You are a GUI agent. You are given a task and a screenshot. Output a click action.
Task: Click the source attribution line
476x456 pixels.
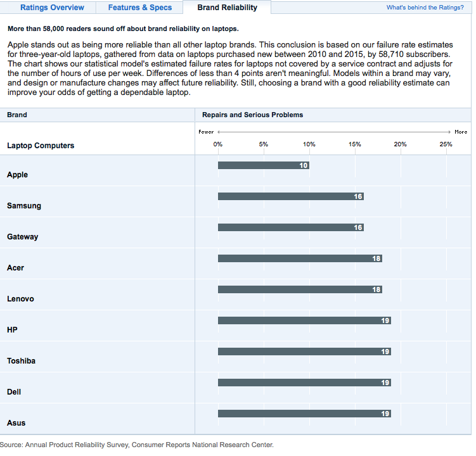(x=137, y=445)
